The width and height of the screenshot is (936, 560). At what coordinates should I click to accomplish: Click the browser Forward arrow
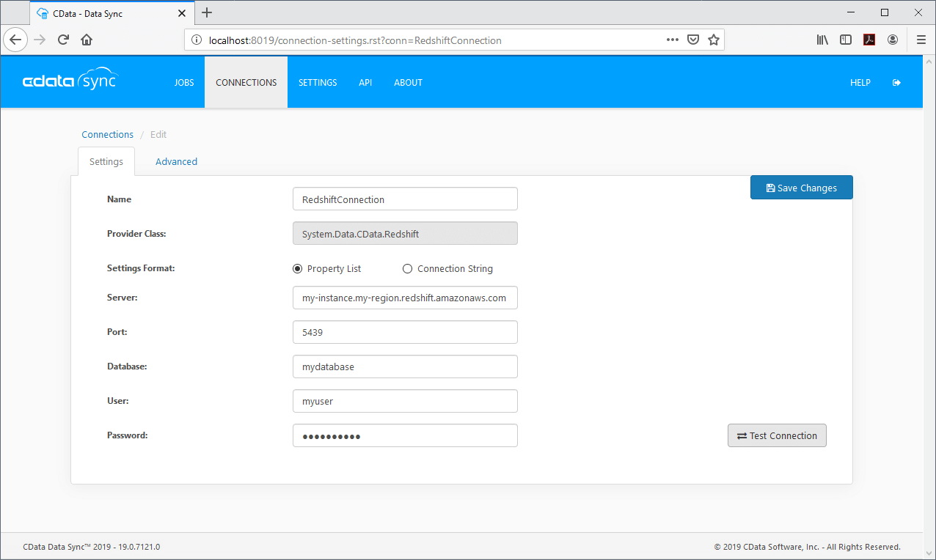point(40,40)
